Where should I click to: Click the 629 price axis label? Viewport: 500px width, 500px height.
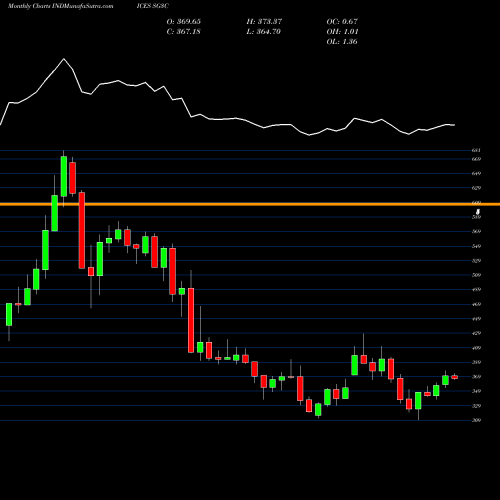476,188
